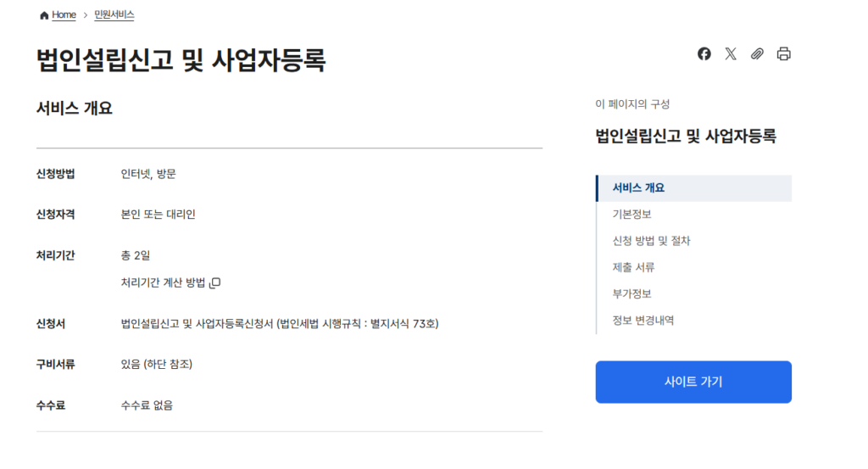This screenshot has width=868, height=469.
Task: Share page via X icon
Action: [731, 54]
